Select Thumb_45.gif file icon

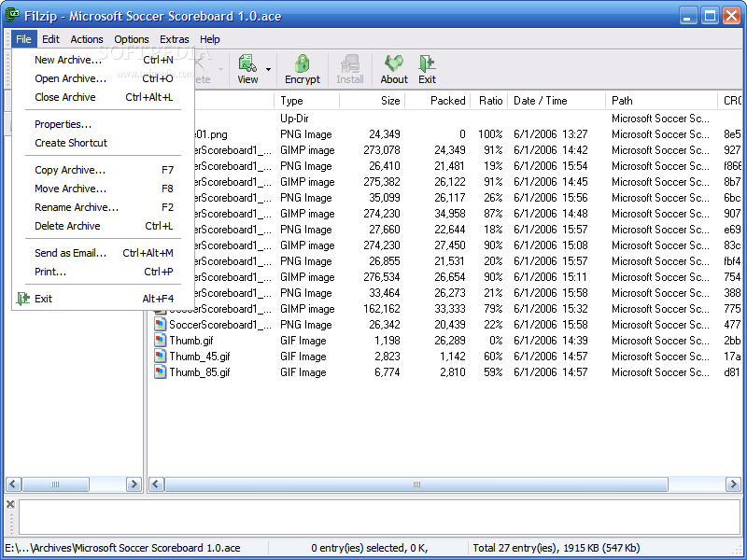[x=160, y=357]
